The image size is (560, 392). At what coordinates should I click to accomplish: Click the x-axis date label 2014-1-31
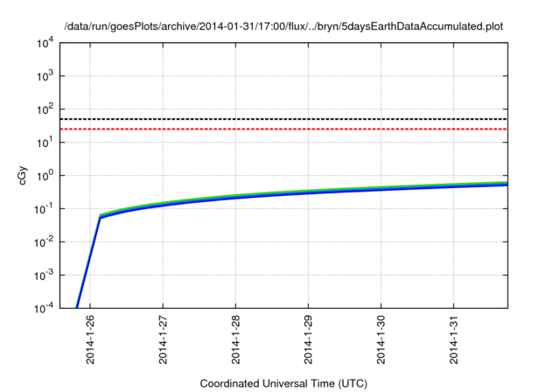tap(453, 339)
